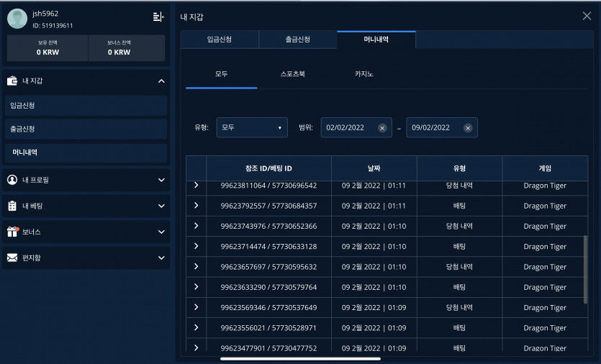The image size is (601, 364).
Task: Expand row 99623792557 / 57730684357
Action: point(196,205)
